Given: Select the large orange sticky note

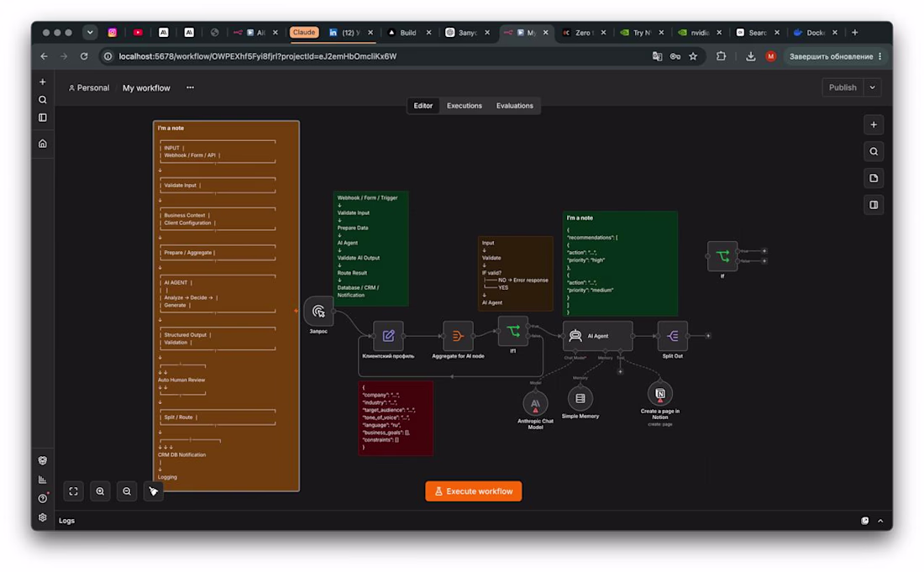Looking at the screenshot, I should pos(226,306).
